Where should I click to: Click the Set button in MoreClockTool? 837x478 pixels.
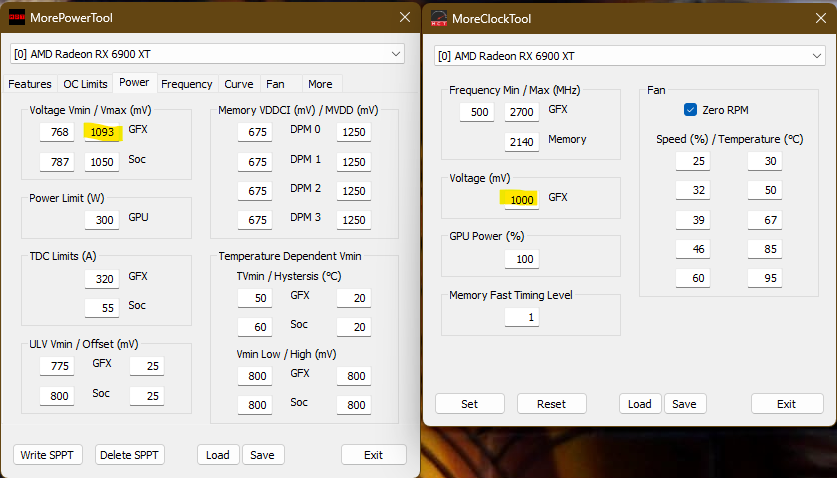(x=470, y=404)
